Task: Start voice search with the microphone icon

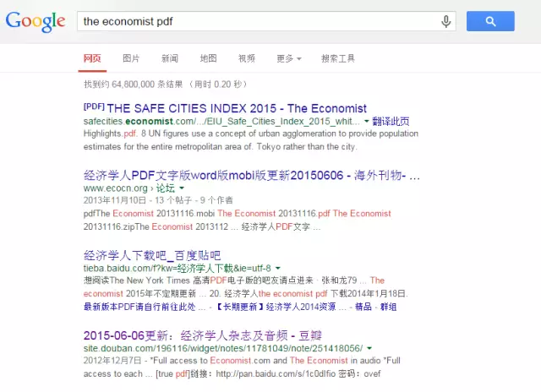Action: [x=445, y=21]
